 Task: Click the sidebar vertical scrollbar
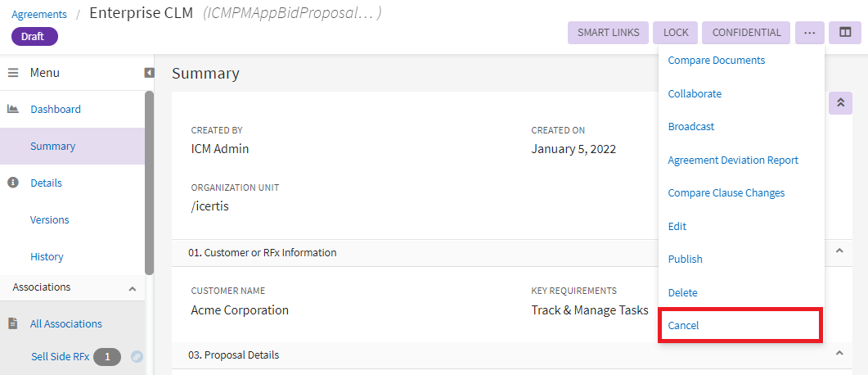click(x=149, y=180)
